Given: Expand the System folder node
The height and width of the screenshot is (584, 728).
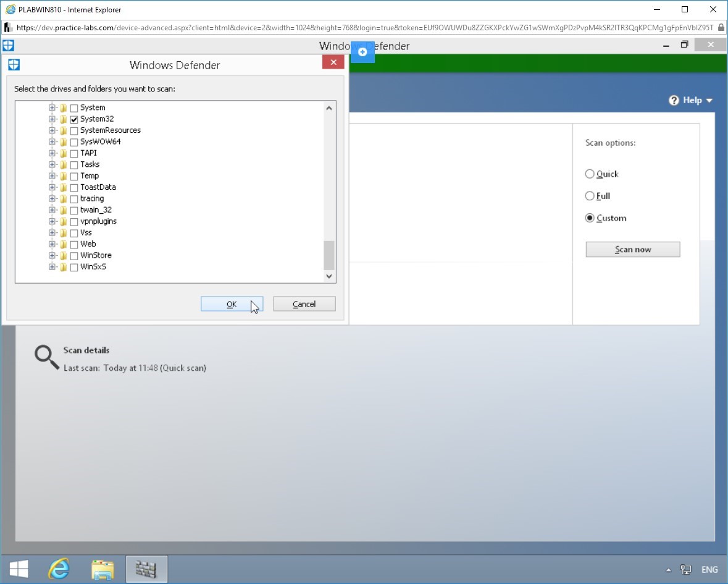Looking at the screenshot, I should point(52,108).
